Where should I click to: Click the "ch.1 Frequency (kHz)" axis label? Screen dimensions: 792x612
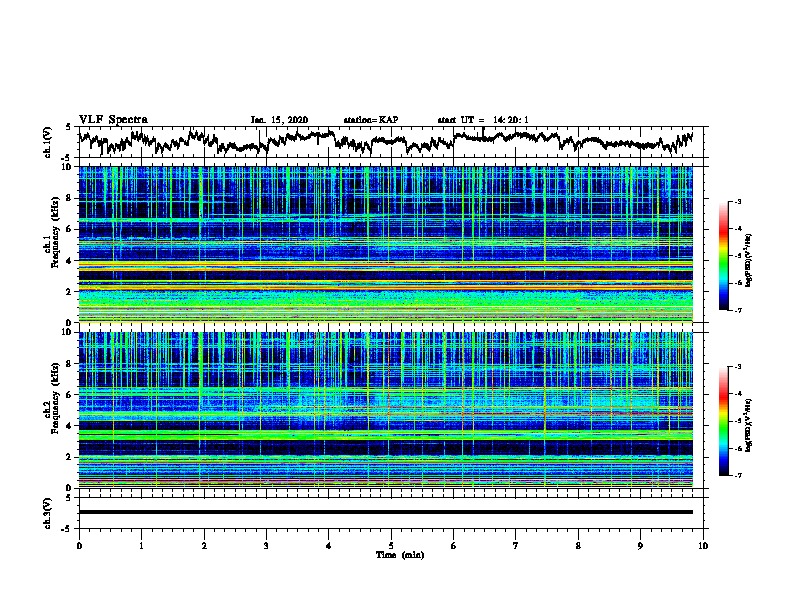pos(52,232)
